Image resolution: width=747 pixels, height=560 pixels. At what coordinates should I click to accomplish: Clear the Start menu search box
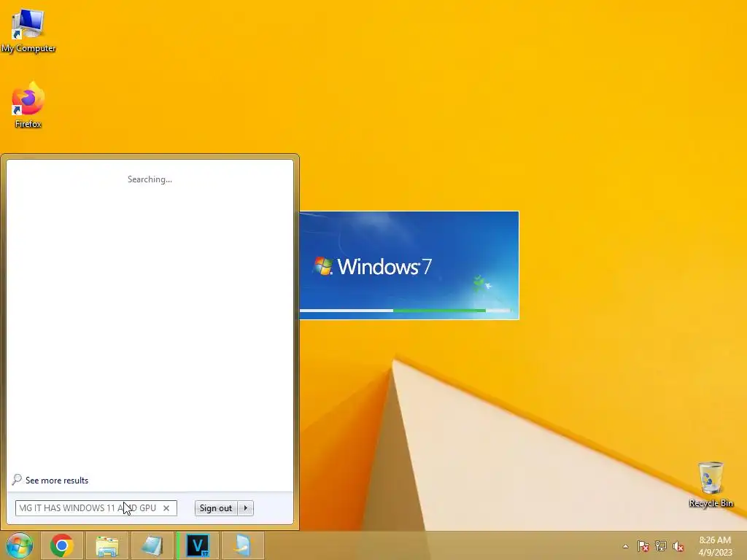[x=166, y=508]
